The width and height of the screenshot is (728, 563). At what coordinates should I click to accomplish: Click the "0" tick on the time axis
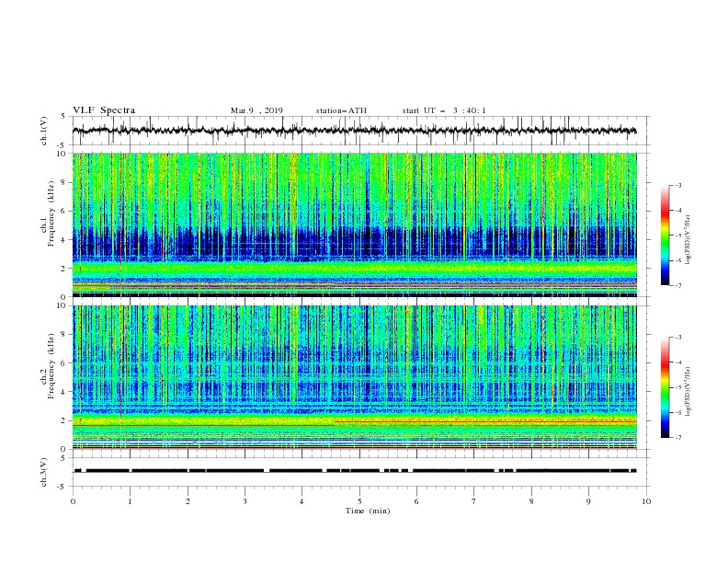tap(73, 501)
